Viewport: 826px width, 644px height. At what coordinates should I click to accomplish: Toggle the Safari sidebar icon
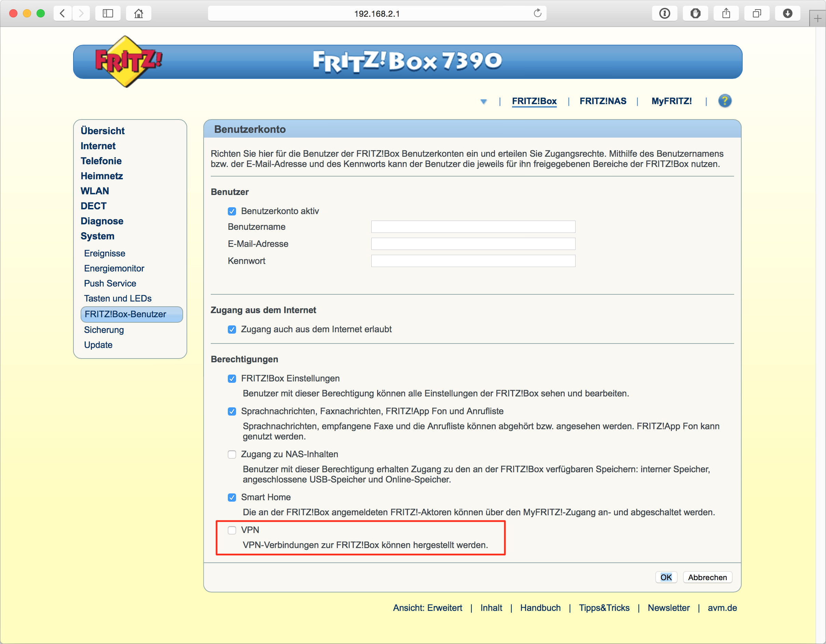pyautogui.click(x=108, y=14)
